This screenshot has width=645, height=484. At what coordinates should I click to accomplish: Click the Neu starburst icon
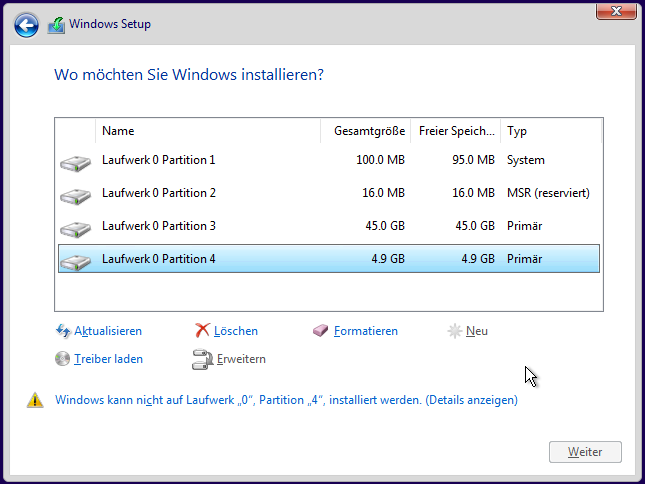point(455,331)
